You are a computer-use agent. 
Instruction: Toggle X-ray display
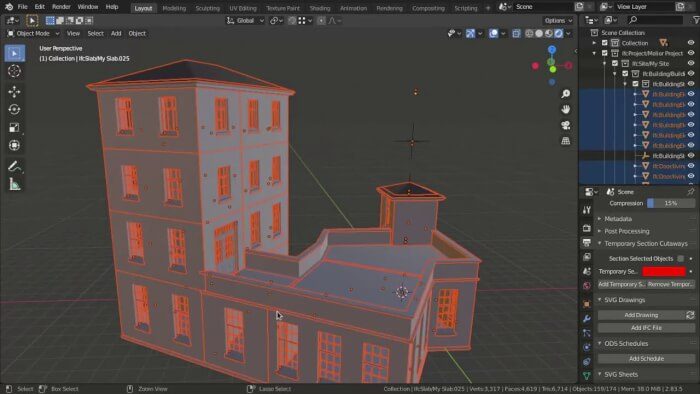click(516, 33)
